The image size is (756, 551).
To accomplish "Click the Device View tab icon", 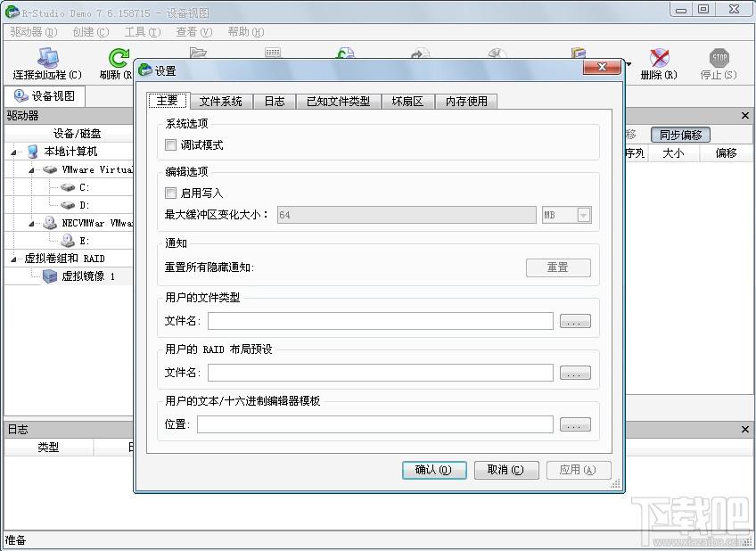I will [x=21, y=95].
